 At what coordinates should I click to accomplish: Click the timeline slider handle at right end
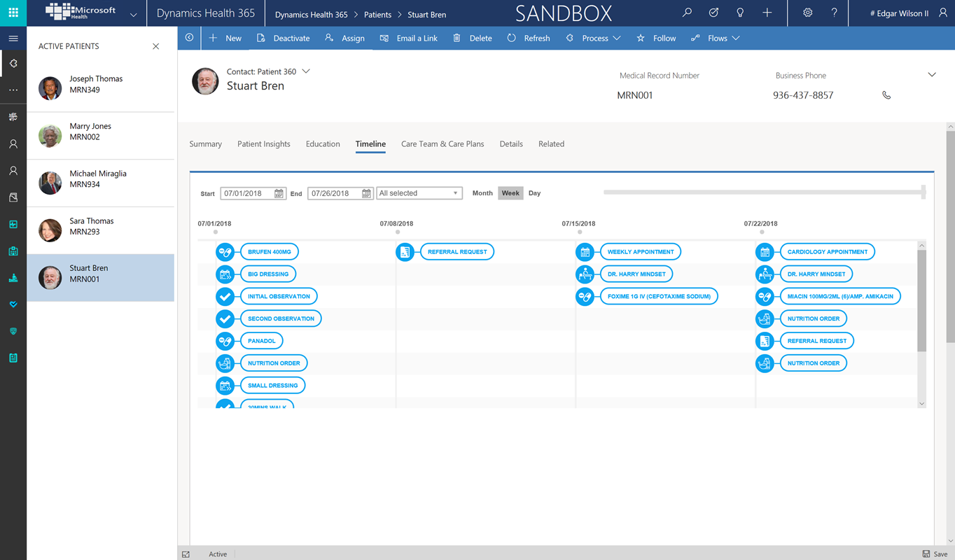pyautogui.click(x=923, y=192)
